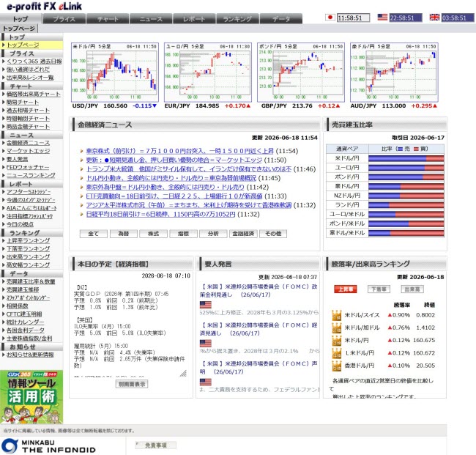Open sidebar link トップページ
This screenshot has height=455, width=476.
[x=23, y=45]
